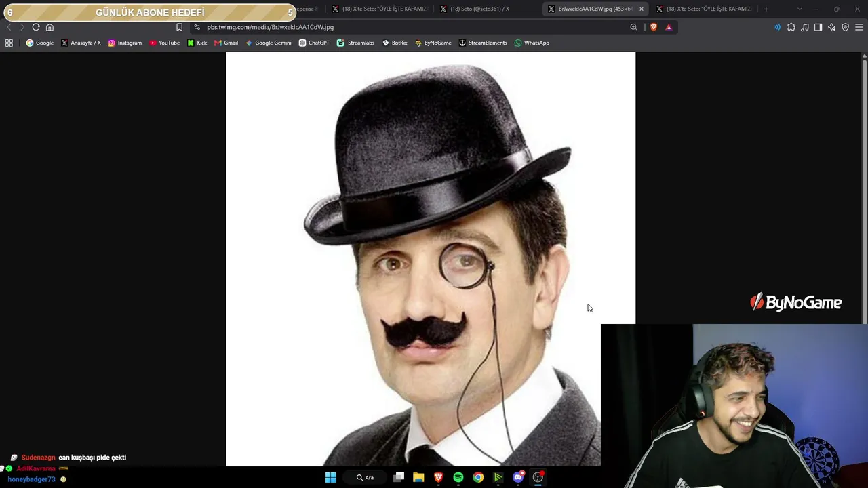Go back to the previous page
868x488 pixels.
9,27
